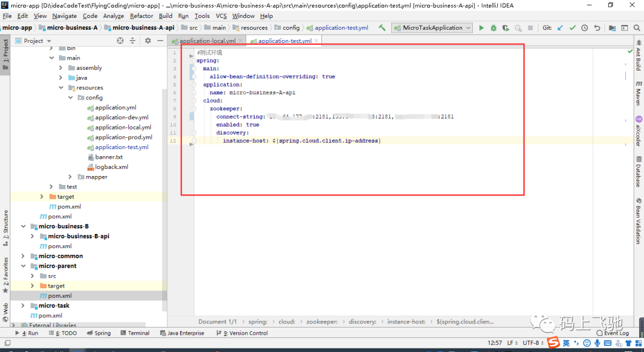Open the Event Log
This screenshot has height=352, width=644.
pyautogui.click(x=613, y=333)
